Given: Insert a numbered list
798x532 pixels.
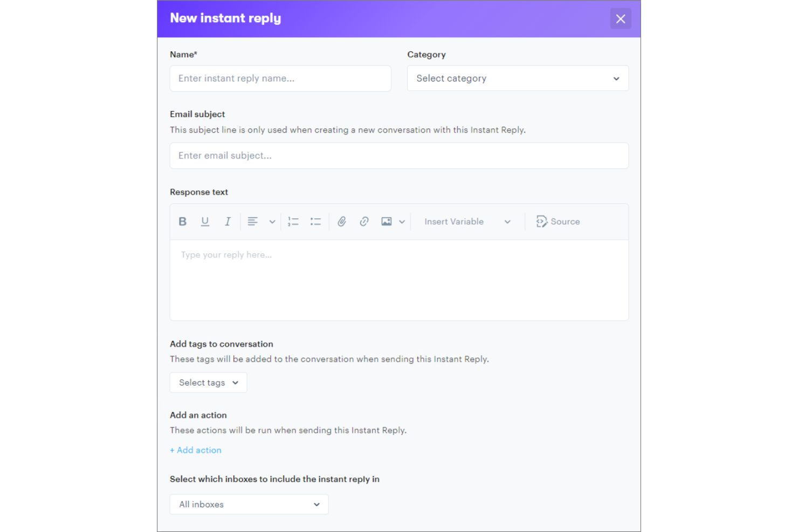Looking at the screenshot, I should pos(293,221).
